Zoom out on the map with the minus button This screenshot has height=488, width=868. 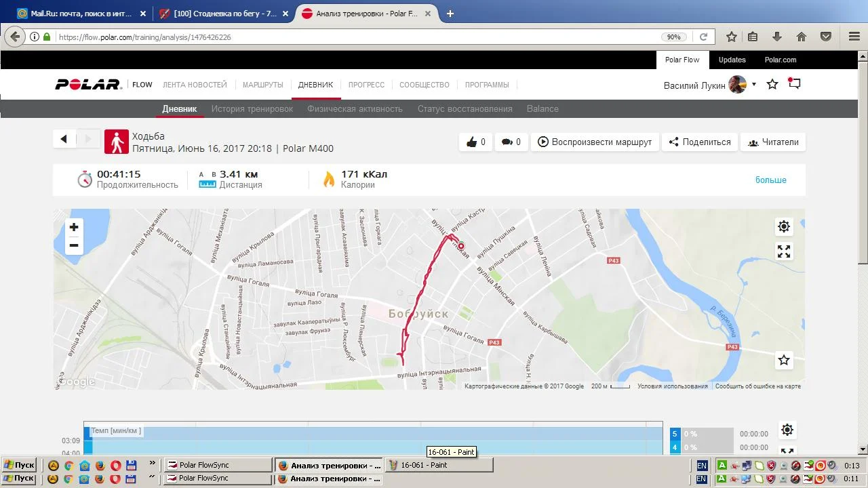coord(74,245)
